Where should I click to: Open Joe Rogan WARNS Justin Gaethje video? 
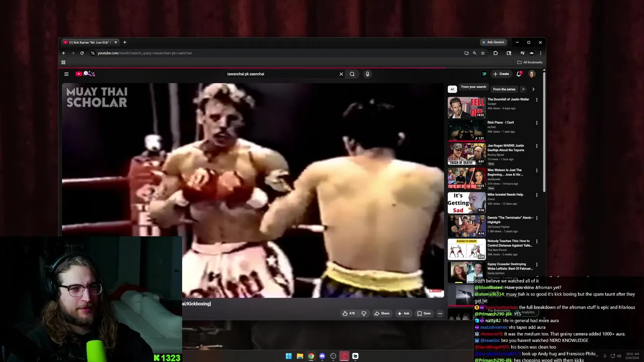coord(506,148)
